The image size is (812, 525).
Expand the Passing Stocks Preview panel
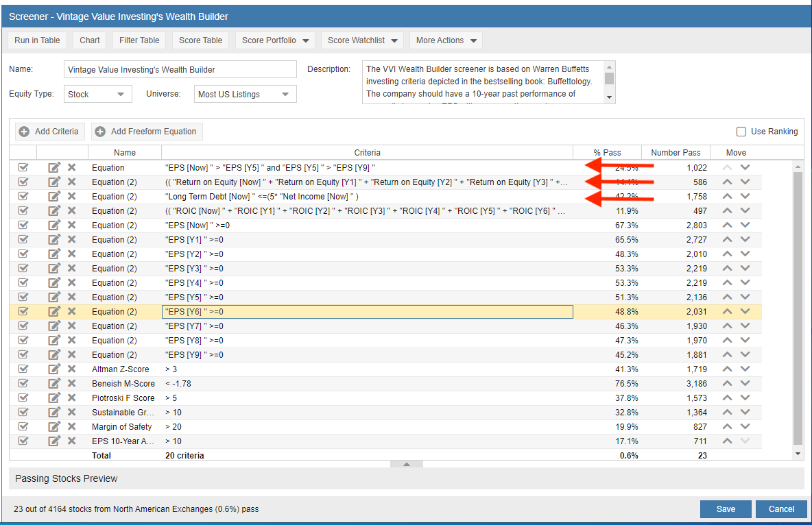click(x=407, y=478)
